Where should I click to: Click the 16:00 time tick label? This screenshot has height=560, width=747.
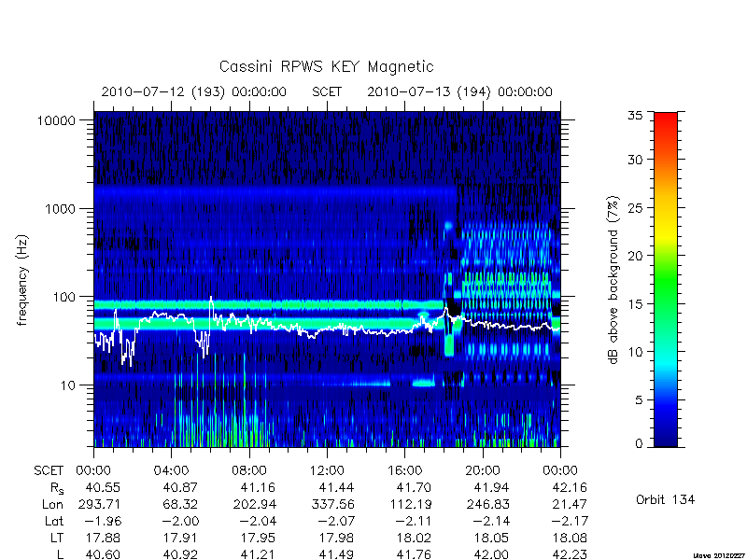point(405,471)
